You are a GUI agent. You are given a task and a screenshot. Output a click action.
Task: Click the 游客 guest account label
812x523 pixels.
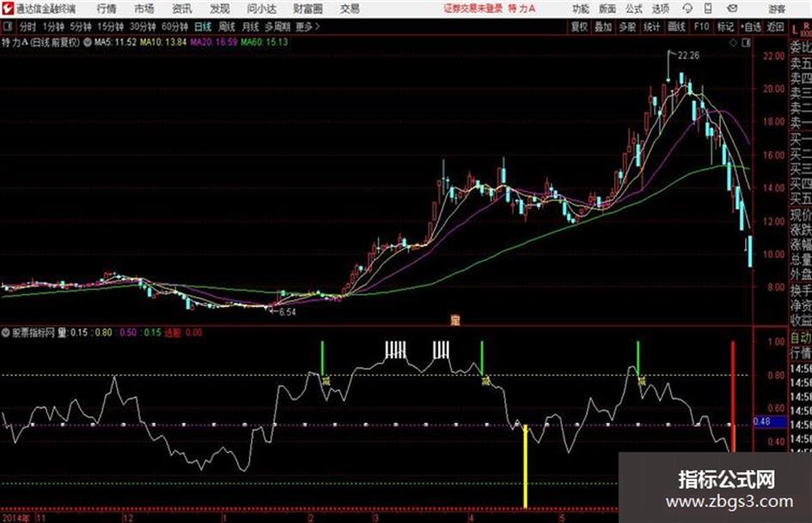point(777,9)
